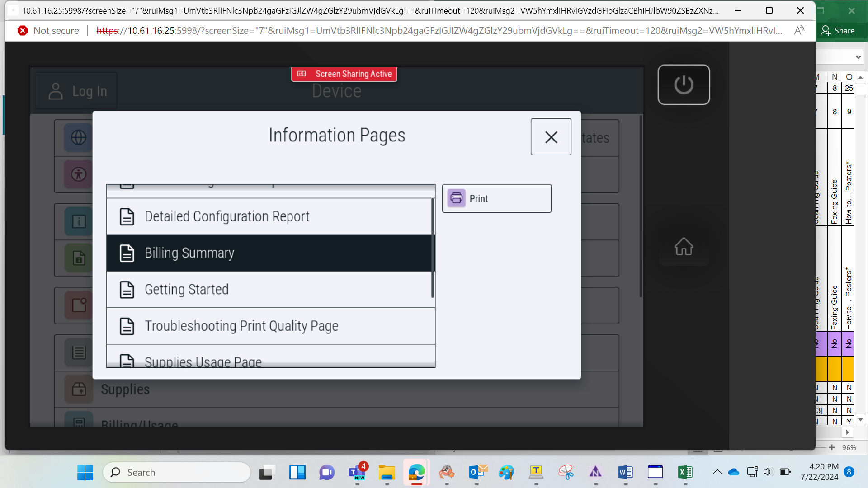Click the Windows taskbar Search box
This screenshot has width=868, height=488.
pyautogui.click(x=177, y=472)
